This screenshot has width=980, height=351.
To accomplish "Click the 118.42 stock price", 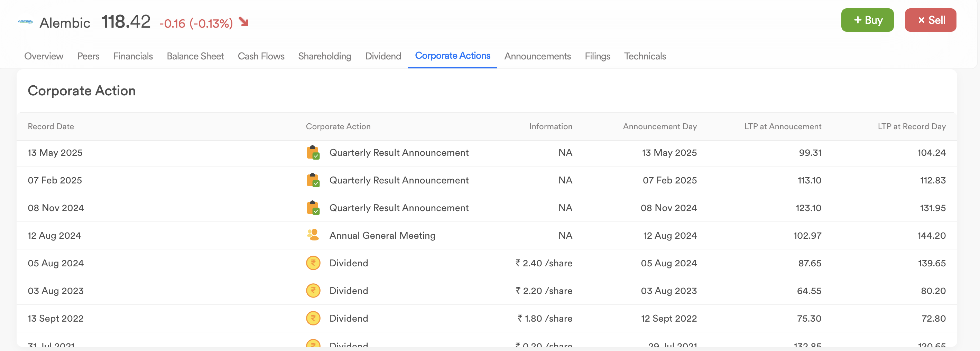I will (x=126, y=22).
